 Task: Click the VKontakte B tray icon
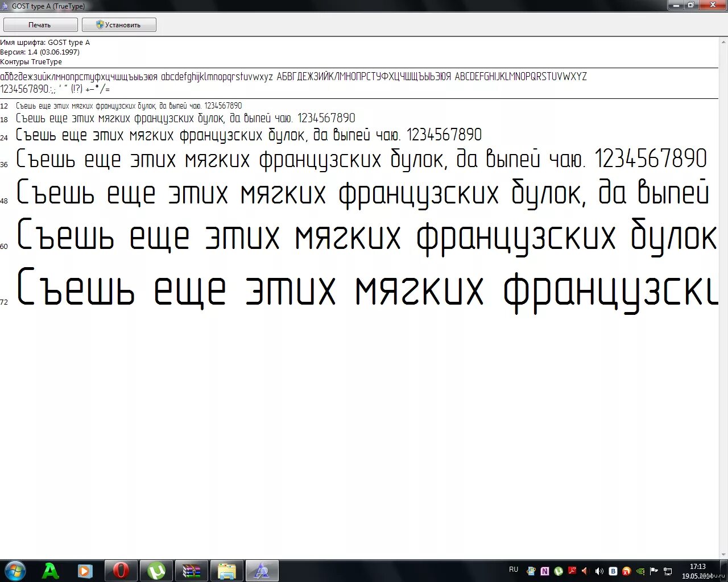(613, 571)
